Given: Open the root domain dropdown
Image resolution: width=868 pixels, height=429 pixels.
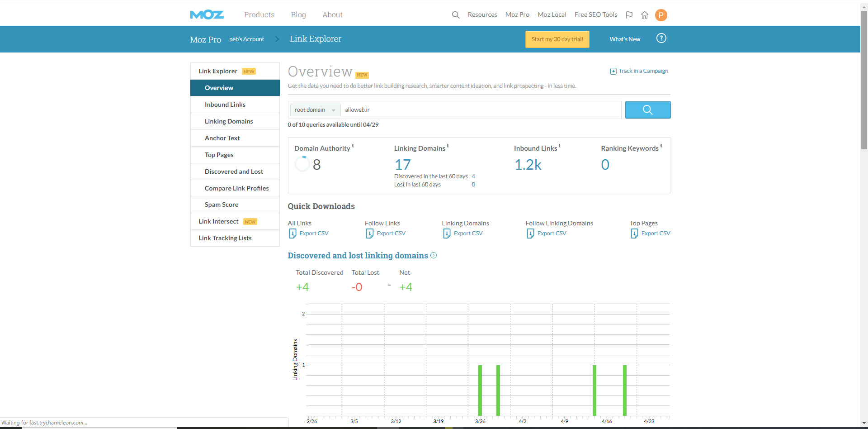Looking at the screenshot, I should pyautogui.click(x=315, y=110).
